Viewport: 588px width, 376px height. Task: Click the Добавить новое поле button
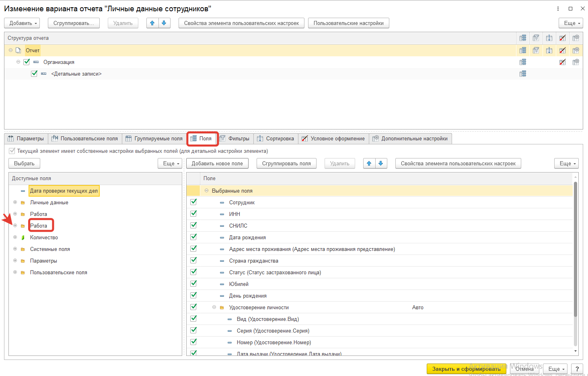click(217, 163)
